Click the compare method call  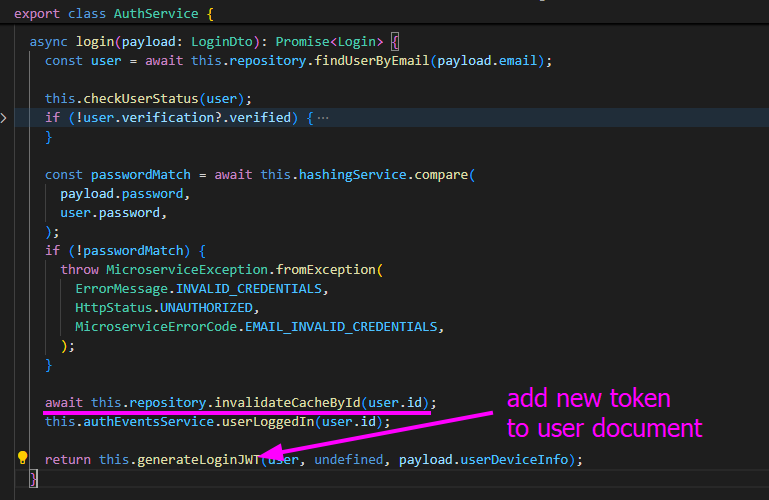point(441,175)
